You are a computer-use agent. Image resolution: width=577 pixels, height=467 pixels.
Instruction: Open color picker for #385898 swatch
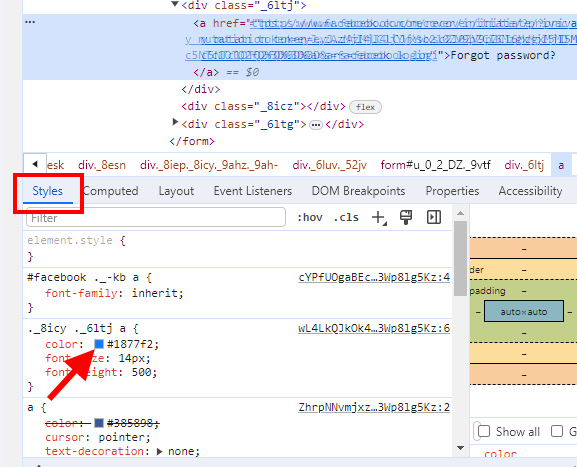point(99,423)
